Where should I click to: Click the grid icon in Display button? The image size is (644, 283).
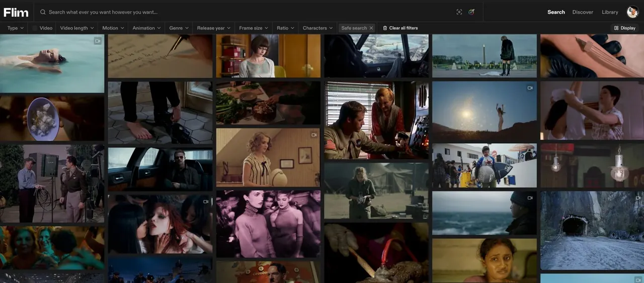[616, 28]
